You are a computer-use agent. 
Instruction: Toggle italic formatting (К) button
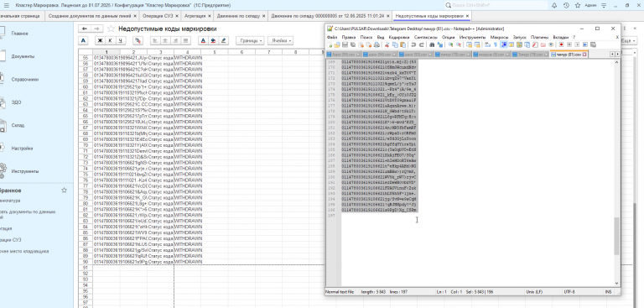point(110,41)
